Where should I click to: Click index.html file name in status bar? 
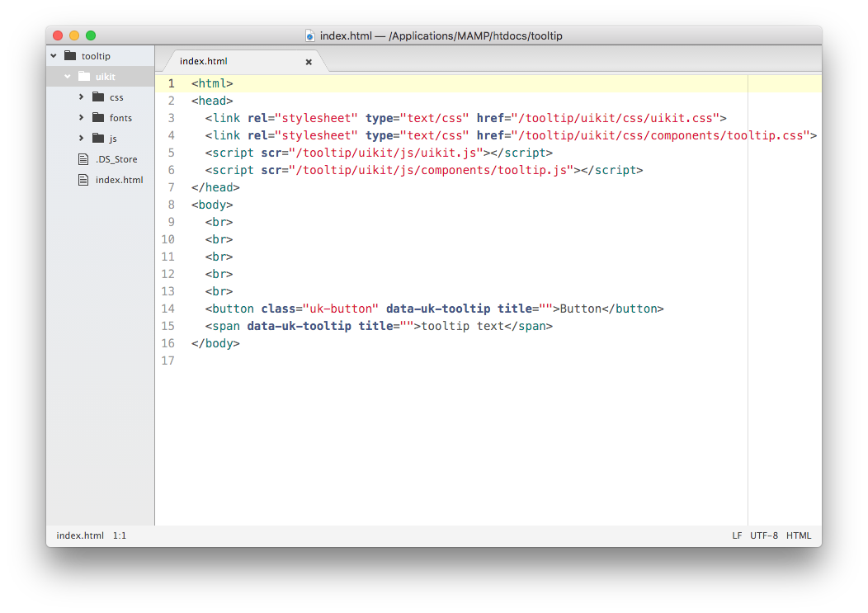click(80, 535)
